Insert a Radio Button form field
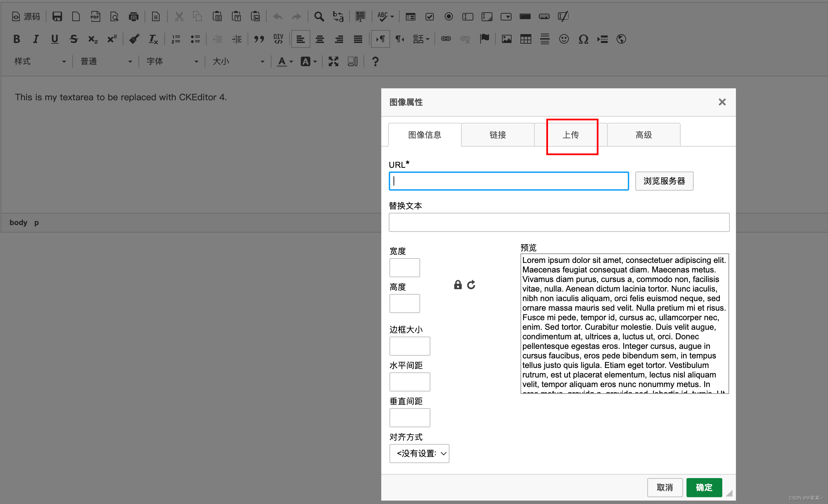This screenshot has width=828, height=504. tap(449, 16)
